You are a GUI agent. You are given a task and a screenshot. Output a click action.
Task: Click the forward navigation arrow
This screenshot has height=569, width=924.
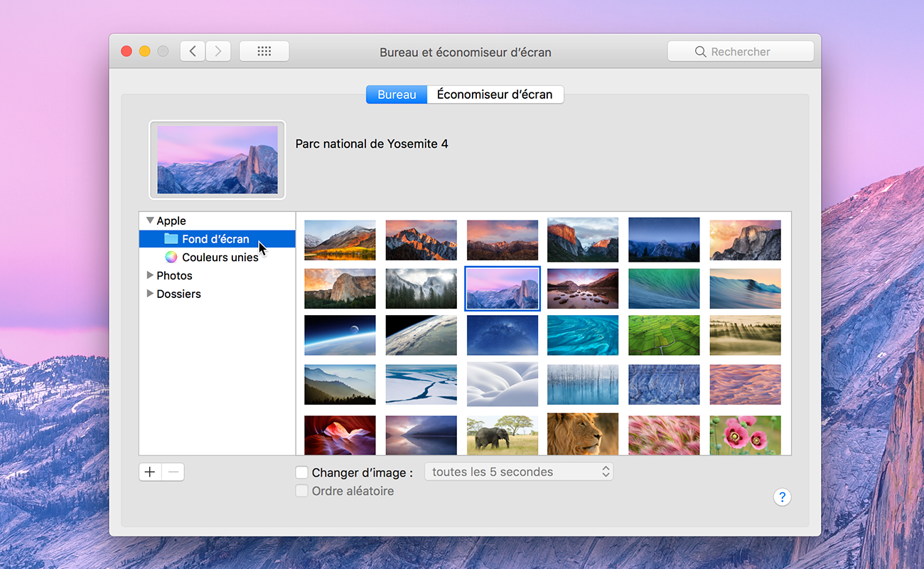[x=218, y=51]
